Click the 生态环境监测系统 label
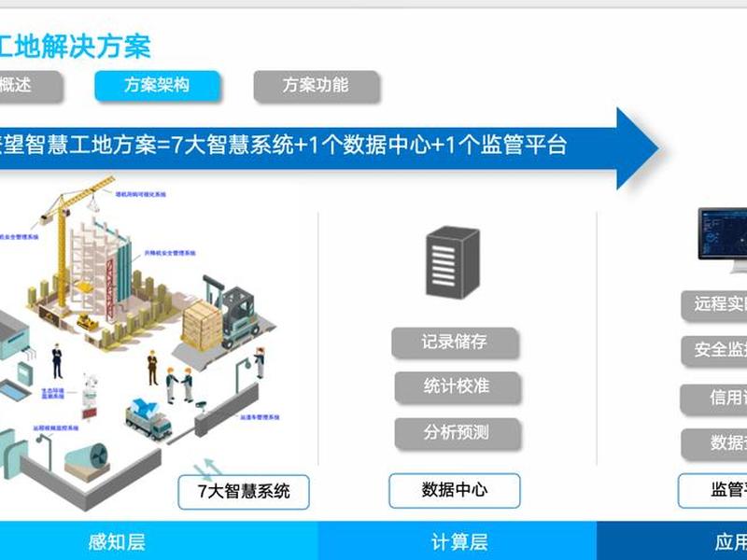The height and width of the screenshot is (560, 747). pos(53,393)
